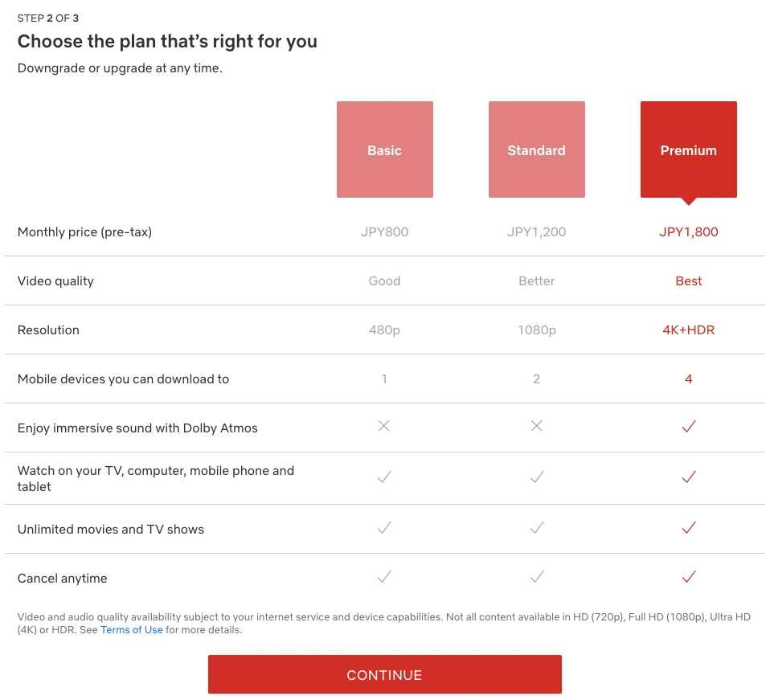Image resolution: width=770 pixels, height=700 pixels.
Task: Click Basic plan's watch-on-devices checkmark
Action: coord(384,477)
